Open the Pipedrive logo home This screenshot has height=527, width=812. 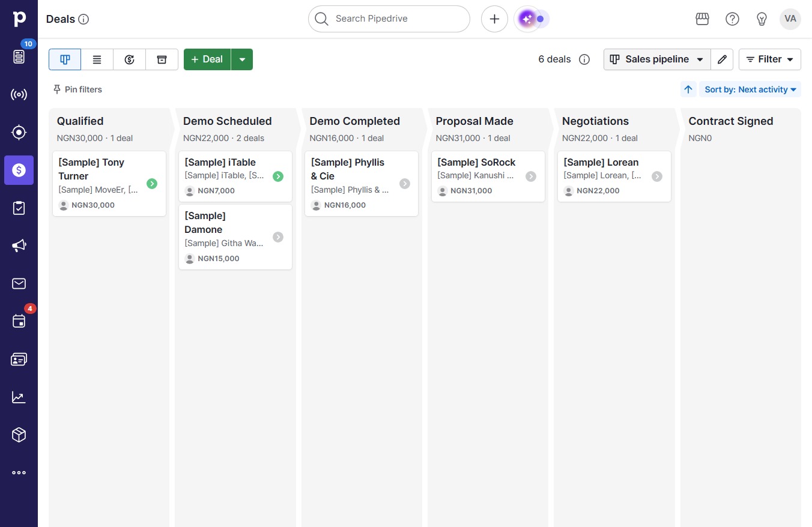(19, 19)
